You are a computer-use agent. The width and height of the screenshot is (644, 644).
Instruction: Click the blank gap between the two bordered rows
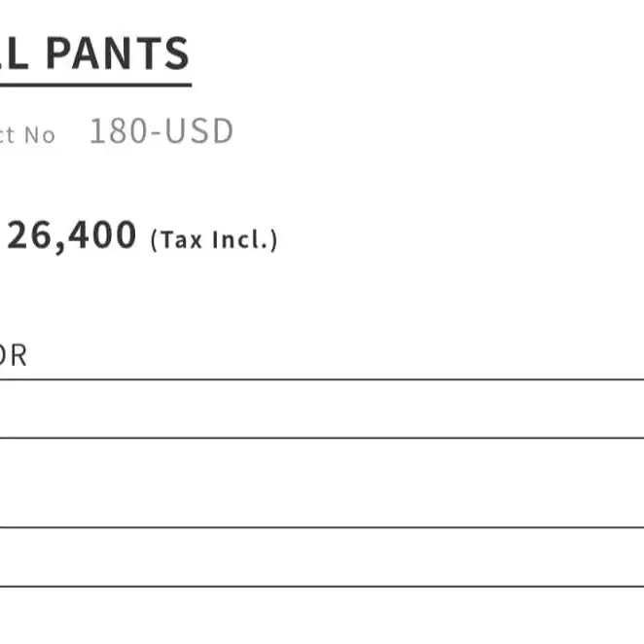[x=321, y=483]
